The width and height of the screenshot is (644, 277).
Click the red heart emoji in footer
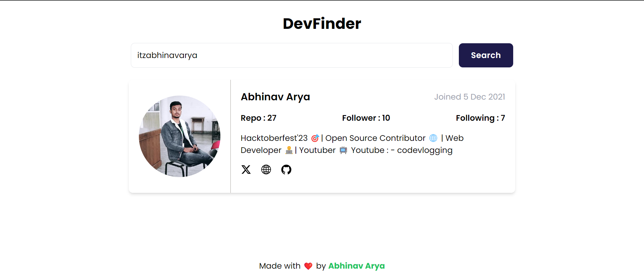308,266
